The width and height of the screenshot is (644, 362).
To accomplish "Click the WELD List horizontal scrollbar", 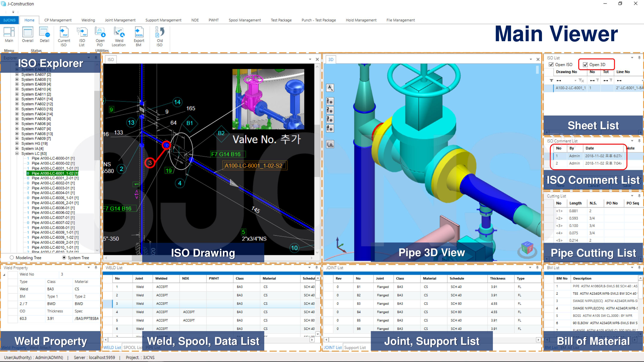I will click(209, 340).
